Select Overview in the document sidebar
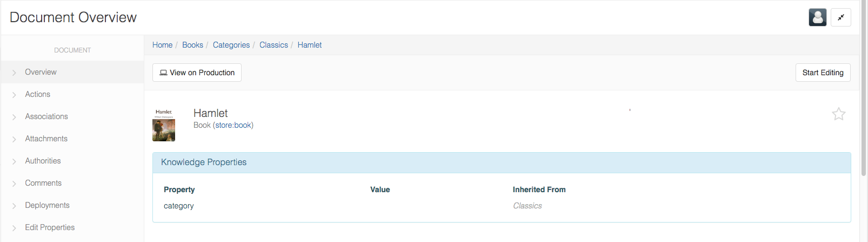Screen dimensions: 868x242 pos(41,72)
